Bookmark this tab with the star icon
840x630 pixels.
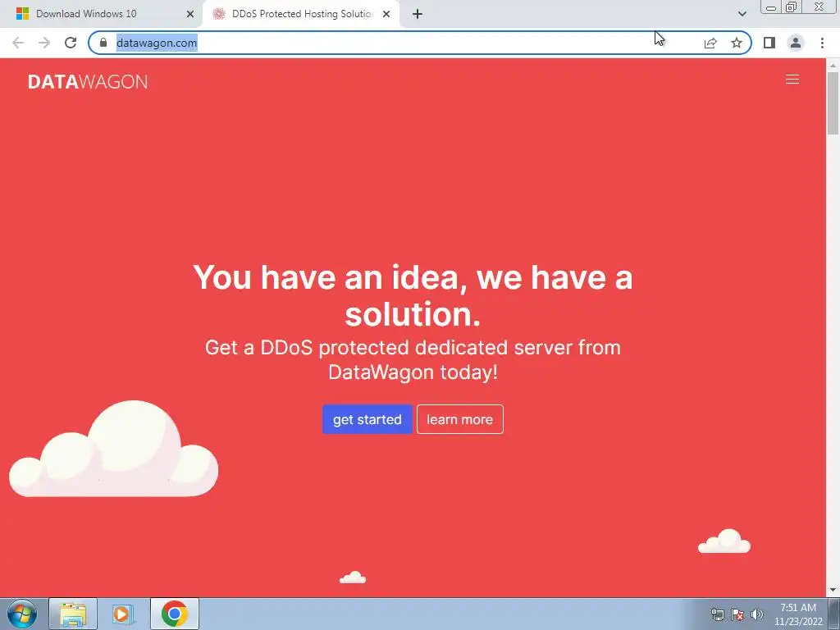click(737, 43)
